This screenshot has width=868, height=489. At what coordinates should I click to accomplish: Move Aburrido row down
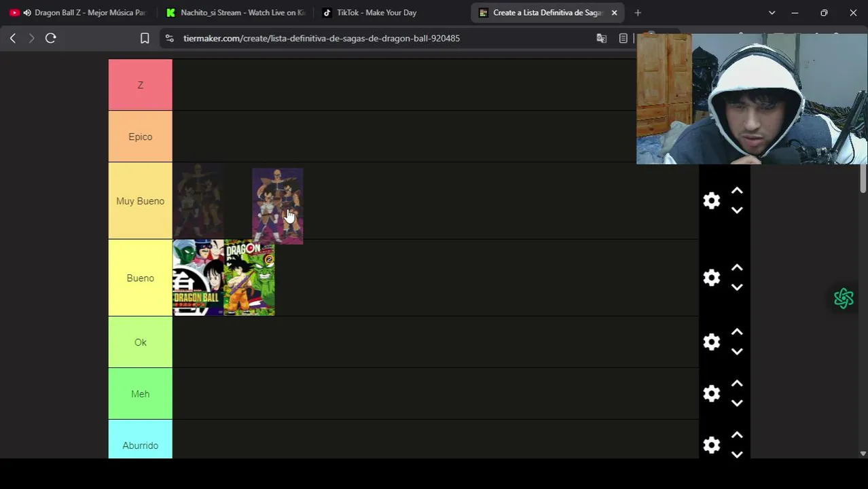coord(737,454)
